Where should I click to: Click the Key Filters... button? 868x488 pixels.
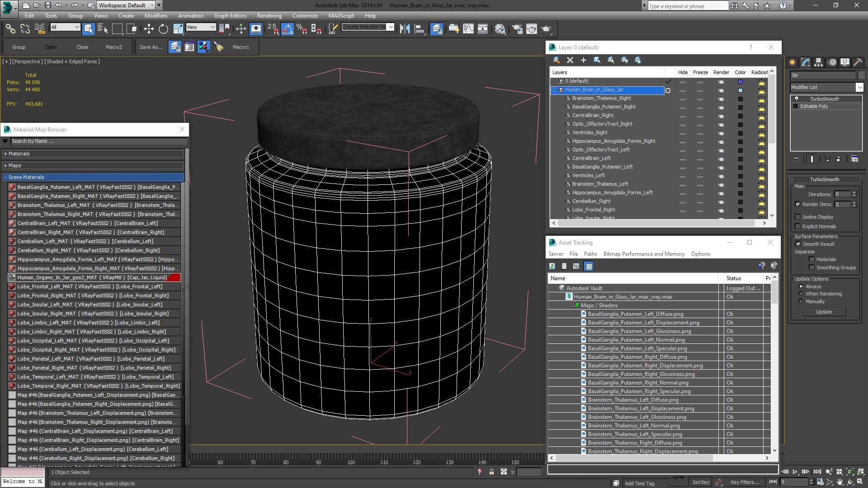tap(744, 482)
